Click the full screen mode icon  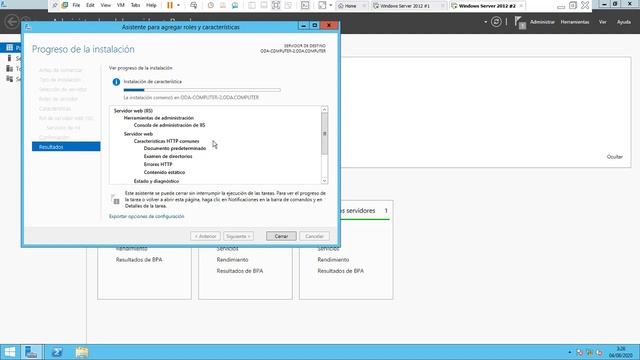[x=276, y=5]
